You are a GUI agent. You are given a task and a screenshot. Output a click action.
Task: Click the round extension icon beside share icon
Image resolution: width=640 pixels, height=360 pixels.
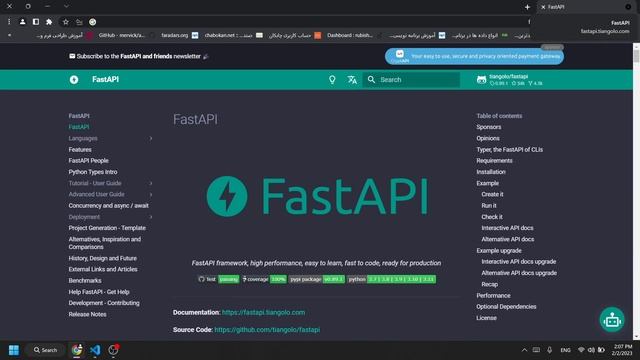pyautogui.click(x=93, y=22)
